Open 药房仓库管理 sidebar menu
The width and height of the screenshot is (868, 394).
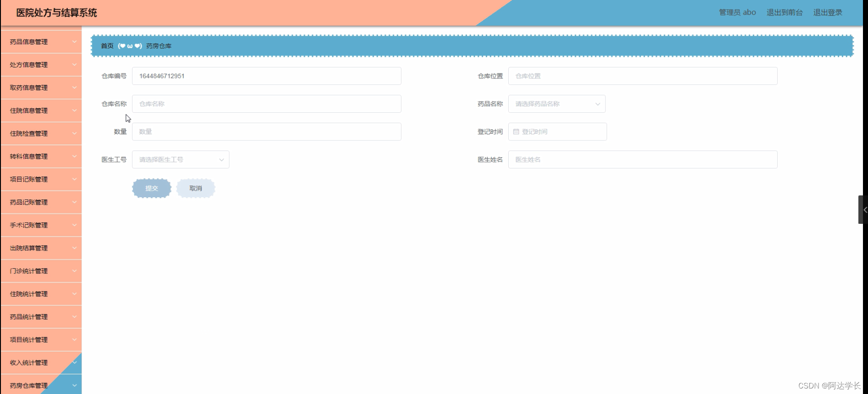41,384
